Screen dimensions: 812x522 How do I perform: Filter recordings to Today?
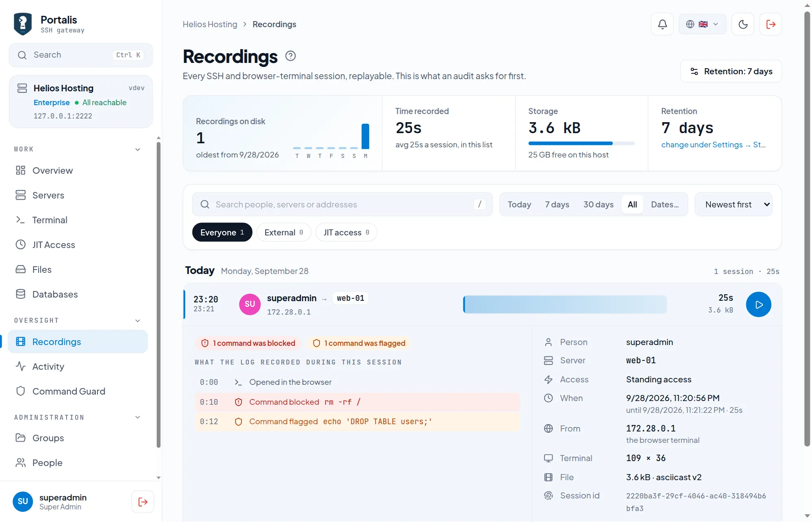coord(519,205)
